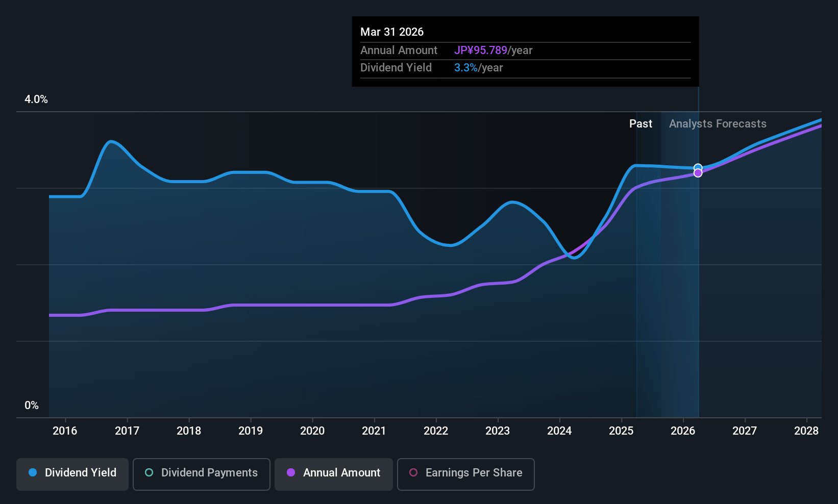The height and width of the screenshot is (504, 838).
Task: Click the 2020 x-axis label
Action: [312, 431]
